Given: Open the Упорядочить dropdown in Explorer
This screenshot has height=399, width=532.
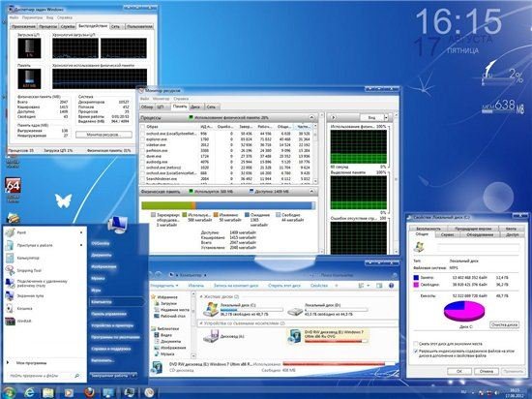Looking at the screenshot, I should point(164,286).
